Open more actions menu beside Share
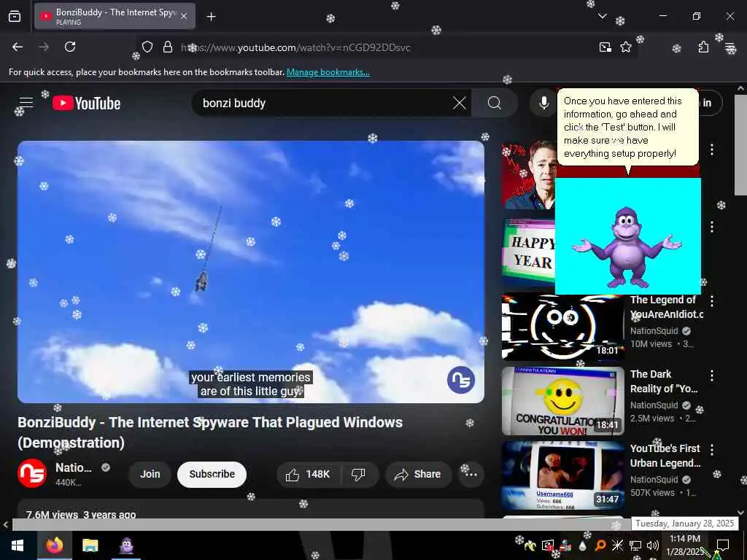This screenshot has width=747, height=560. pos(471,474)
